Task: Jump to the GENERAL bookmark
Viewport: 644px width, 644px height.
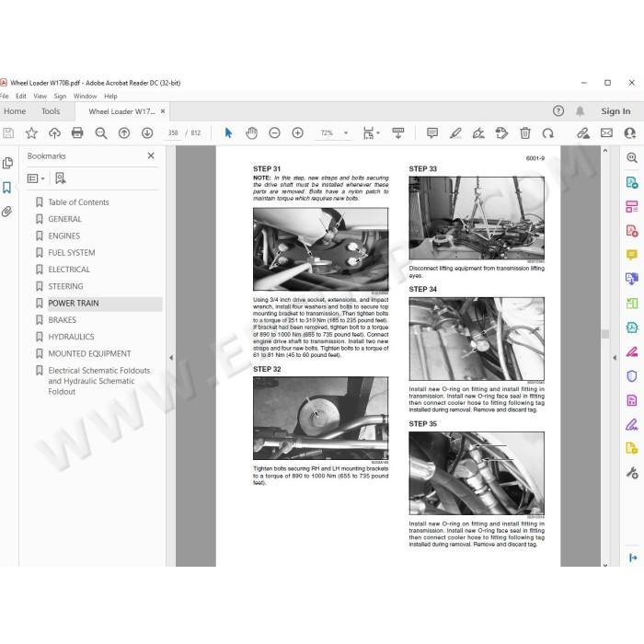Action: (x=65, y=219)
